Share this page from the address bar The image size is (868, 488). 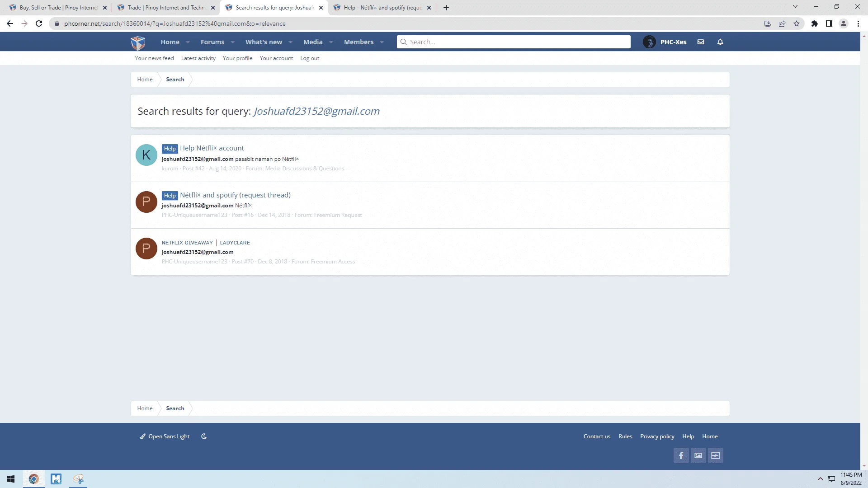click(x=782, y=23)
